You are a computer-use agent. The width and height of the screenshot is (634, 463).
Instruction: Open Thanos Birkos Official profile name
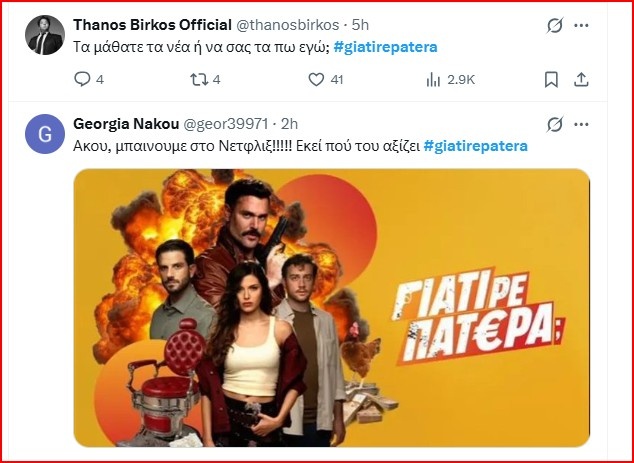pos(153,25)
